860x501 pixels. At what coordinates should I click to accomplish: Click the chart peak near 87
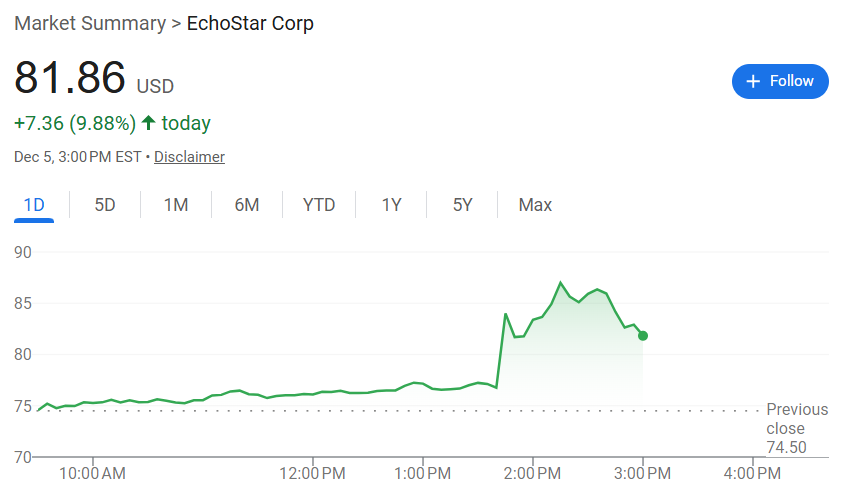click(561, 283)
